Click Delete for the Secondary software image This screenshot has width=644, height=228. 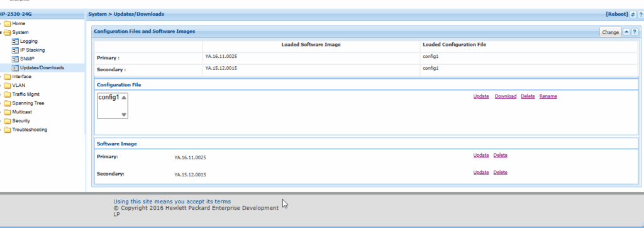(500, 173)
